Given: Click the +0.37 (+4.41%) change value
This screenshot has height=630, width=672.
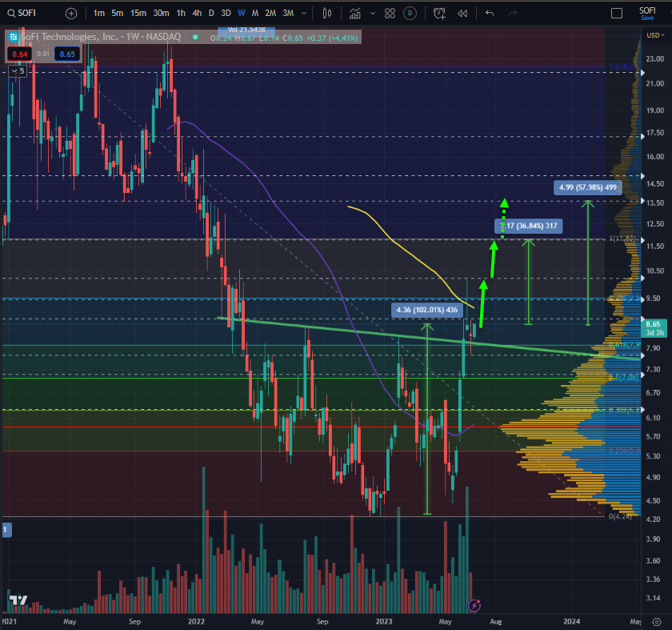Looking at the screenshot, I should pos(332,38).
